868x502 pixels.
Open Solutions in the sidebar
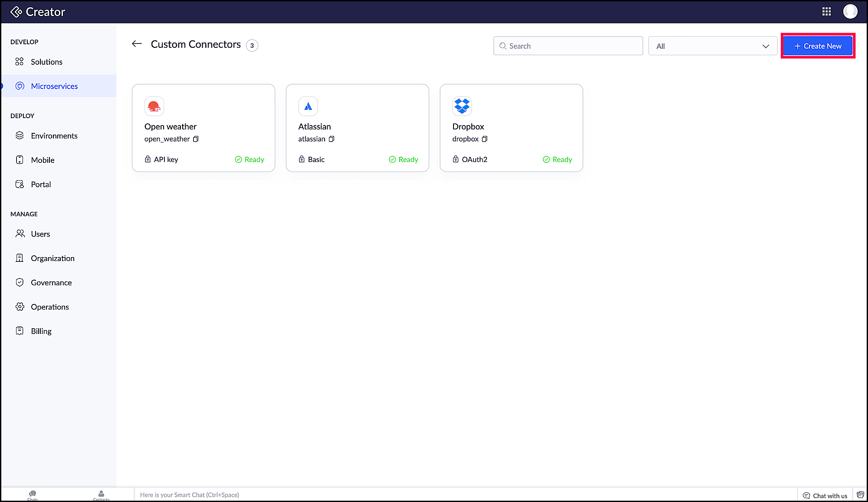click(x=46, y=62)
